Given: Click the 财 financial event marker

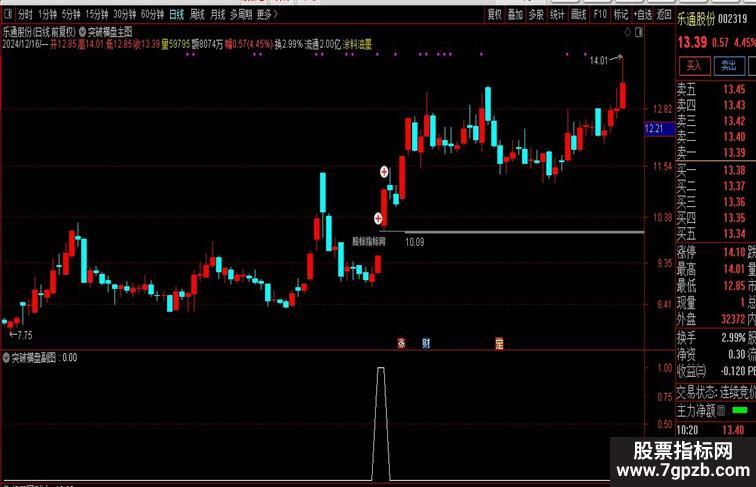Looking at the screenshot, I should point(426,343).
